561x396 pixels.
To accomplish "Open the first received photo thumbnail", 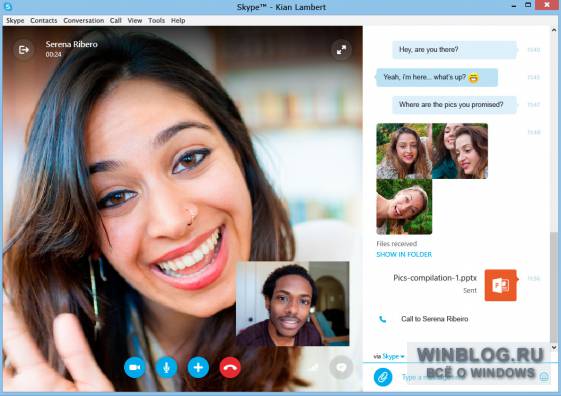I will [x=404, y=151].
